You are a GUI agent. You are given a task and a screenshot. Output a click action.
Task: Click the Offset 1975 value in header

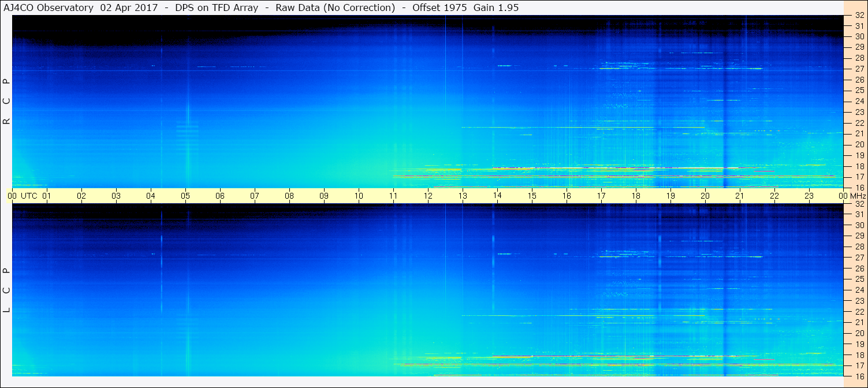coord(433,8)
